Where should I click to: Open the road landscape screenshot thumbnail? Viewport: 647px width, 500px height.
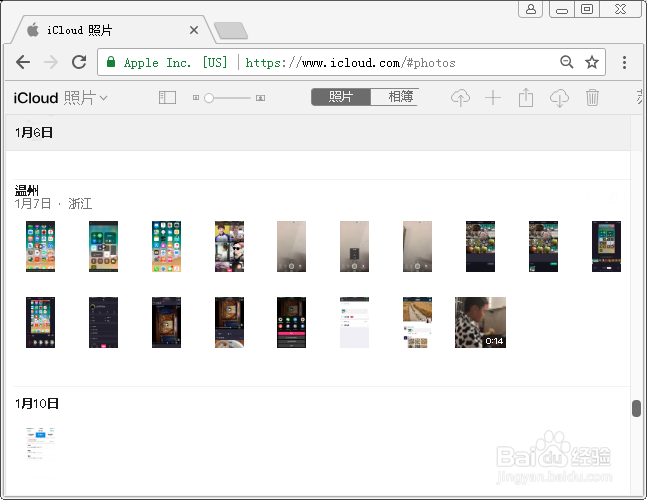(417, 322)
